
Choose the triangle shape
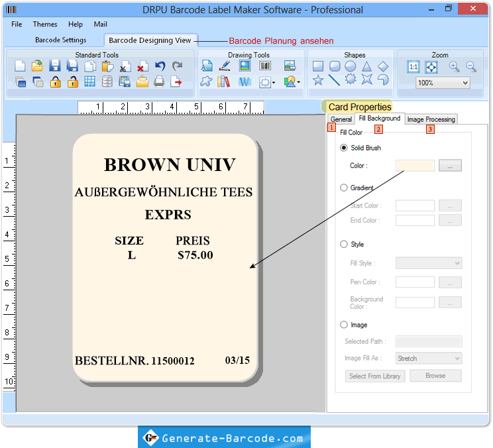[x=366, y=66]
